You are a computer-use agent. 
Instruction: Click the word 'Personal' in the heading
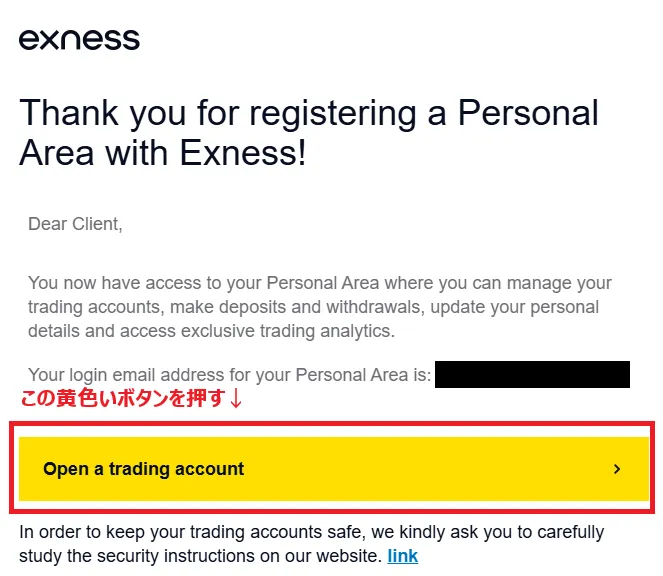pos(528,113)
